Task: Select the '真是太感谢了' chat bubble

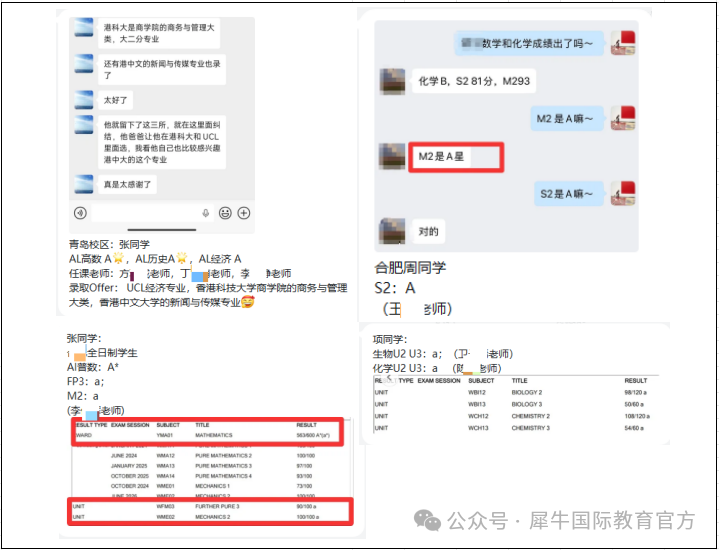Action: pyautogui.click(x=127, y=184)
